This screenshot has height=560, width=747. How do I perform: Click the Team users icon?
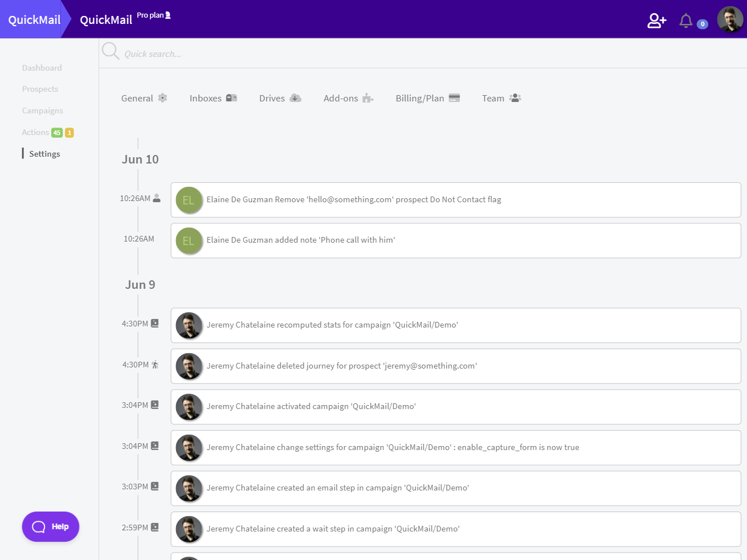(515, 98)
